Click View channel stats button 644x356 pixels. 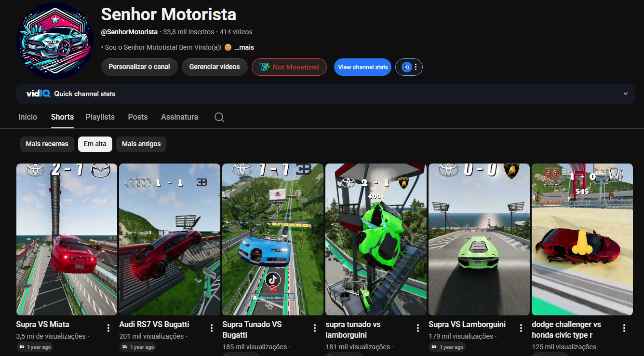362,67
